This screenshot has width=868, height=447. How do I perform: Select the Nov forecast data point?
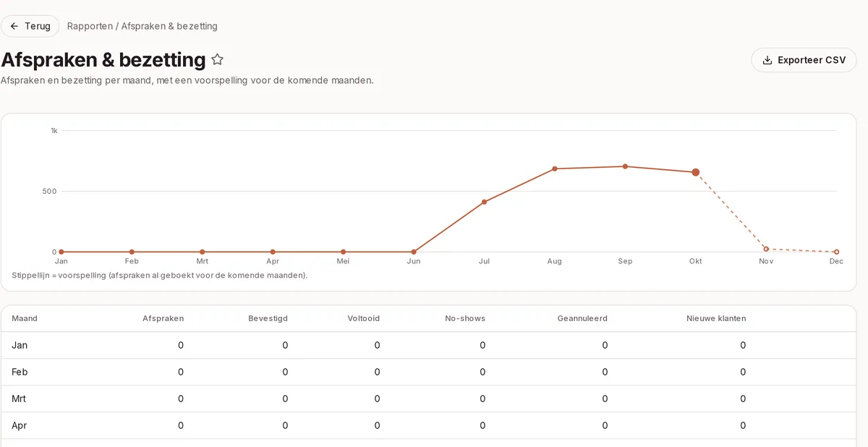point(766,249)
